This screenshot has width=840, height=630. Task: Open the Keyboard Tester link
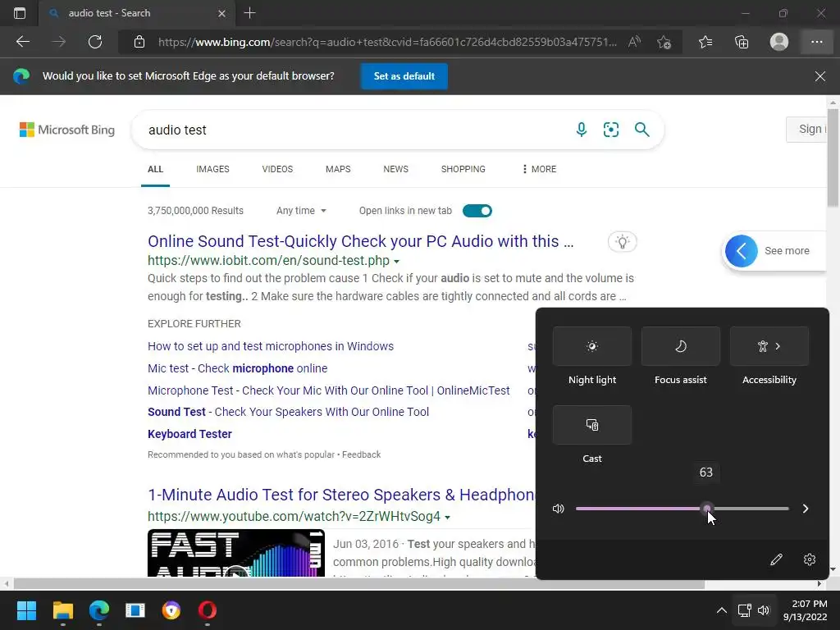[189, 434]
